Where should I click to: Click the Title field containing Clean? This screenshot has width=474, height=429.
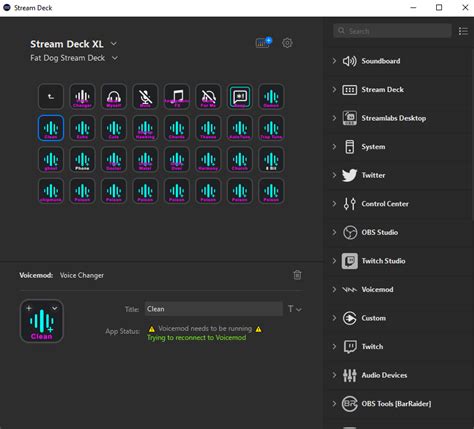pos(214,309)
